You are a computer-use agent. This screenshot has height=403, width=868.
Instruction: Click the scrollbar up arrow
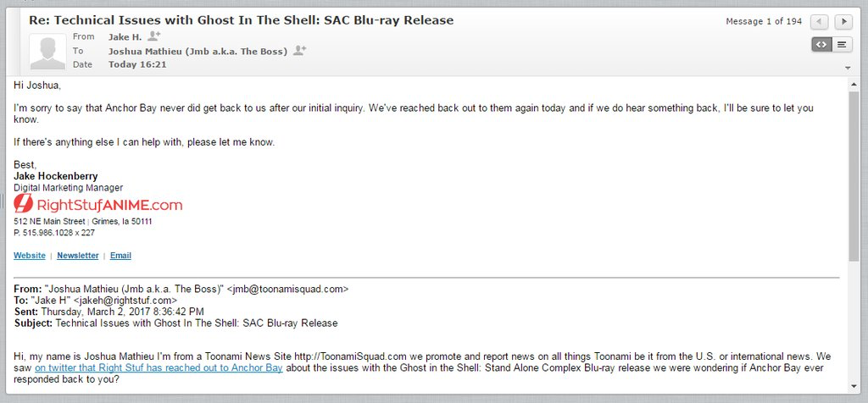(854, 84)
